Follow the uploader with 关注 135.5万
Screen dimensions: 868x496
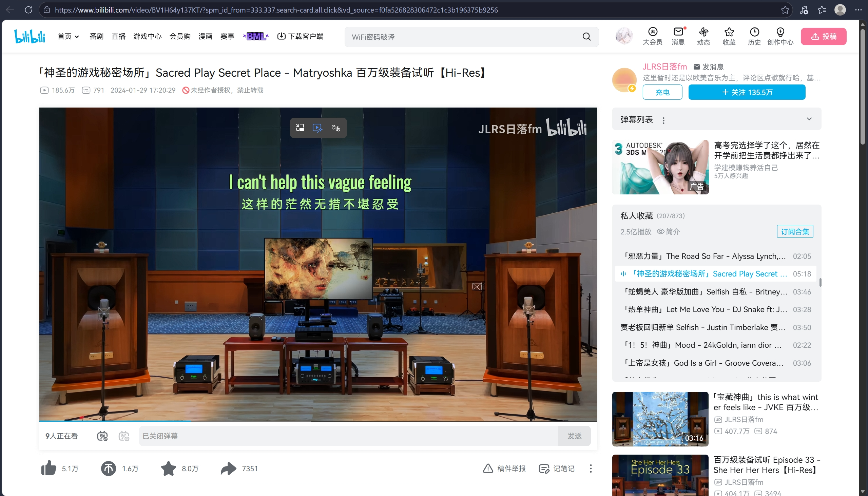pyautogui.click(x=747, y=92)
